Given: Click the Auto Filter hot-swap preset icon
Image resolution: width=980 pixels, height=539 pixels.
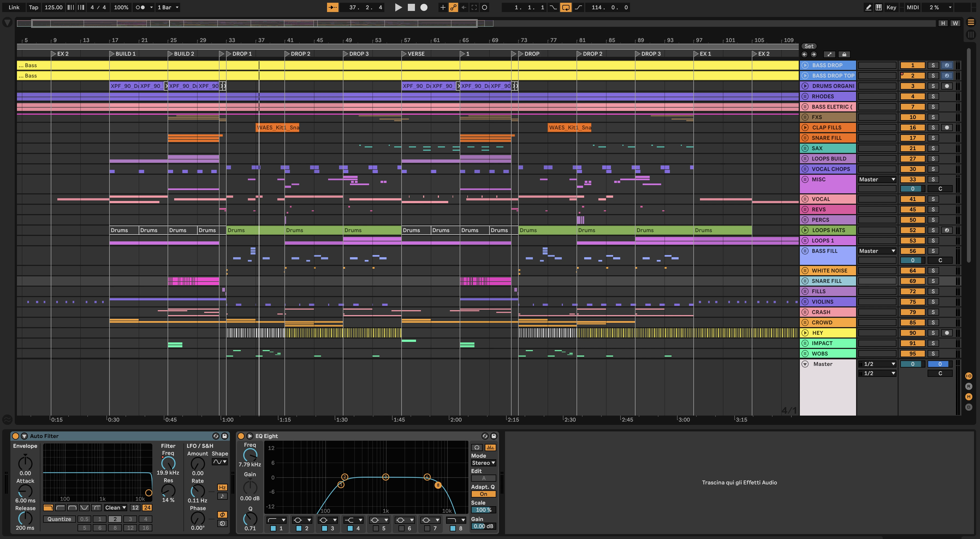Looking at the screenshot, I should pos(216,436).
